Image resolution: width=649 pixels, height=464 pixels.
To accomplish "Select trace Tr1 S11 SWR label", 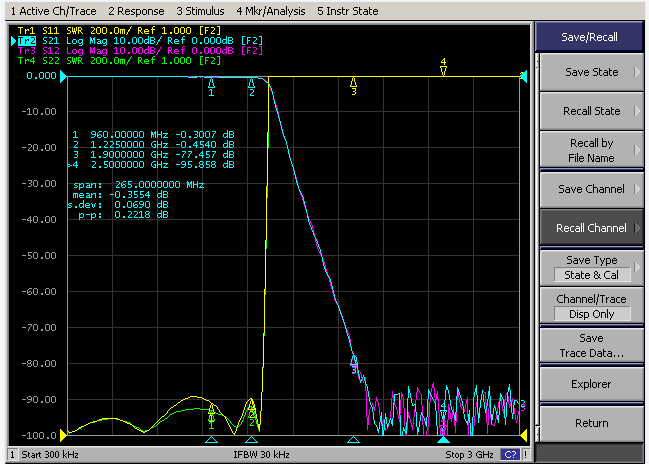I will click(x=120, y=31).
